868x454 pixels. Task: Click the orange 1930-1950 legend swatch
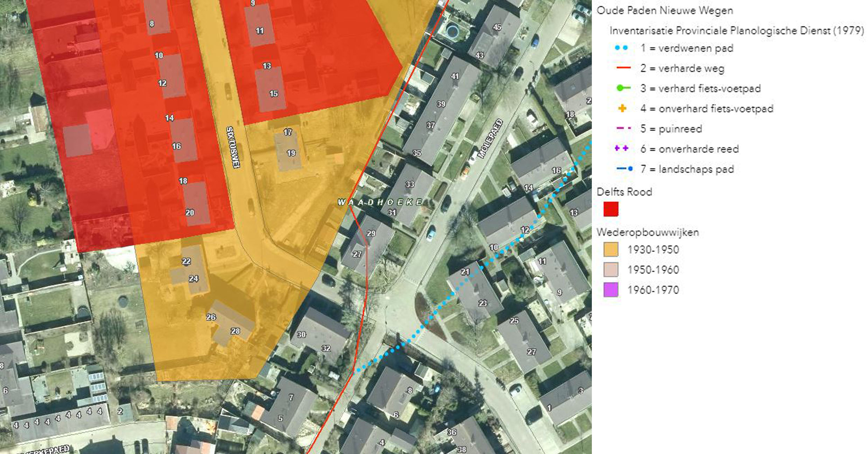(x=611, y=250)
